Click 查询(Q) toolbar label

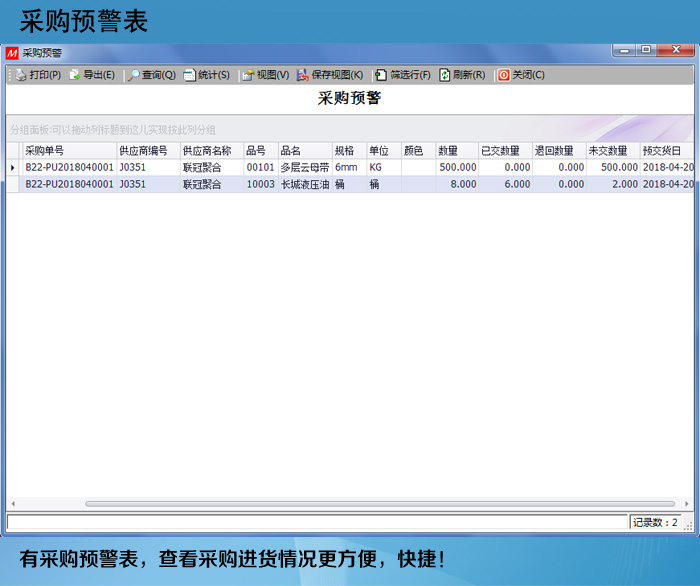(x=159, y=75)
